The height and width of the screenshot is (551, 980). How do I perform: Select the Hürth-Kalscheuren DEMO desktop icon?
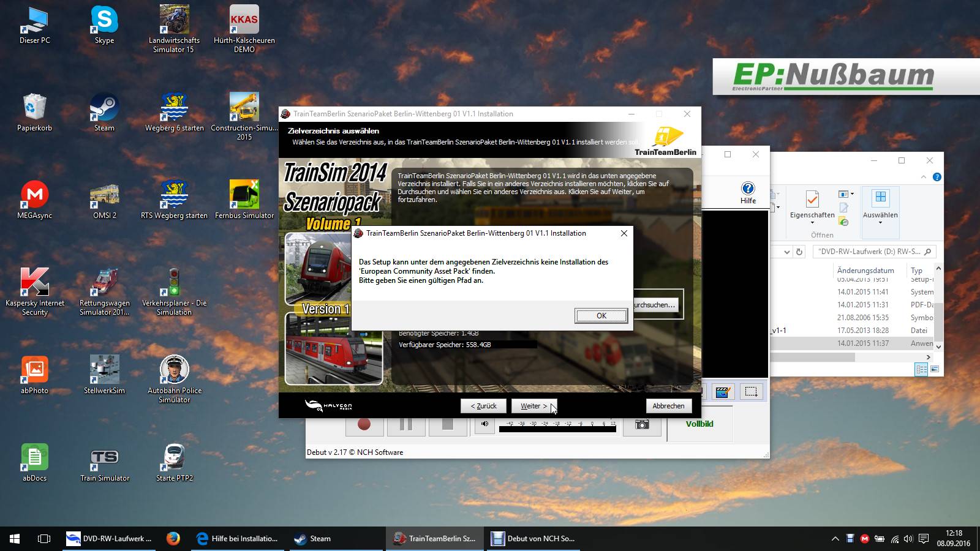(x=244, y=29)
